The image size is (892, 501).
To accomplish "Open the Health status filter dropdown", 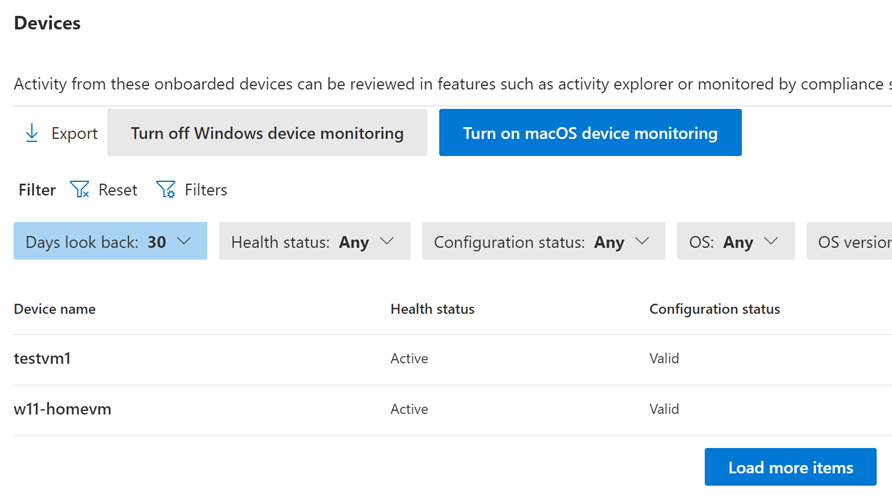I will (314, 241).
